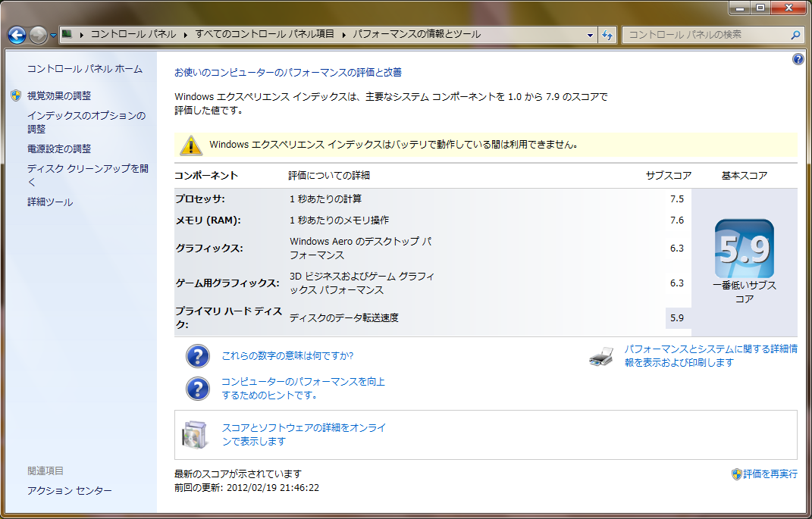
Task: Open address bar history dropdown
Action: (x=590, y=35)
